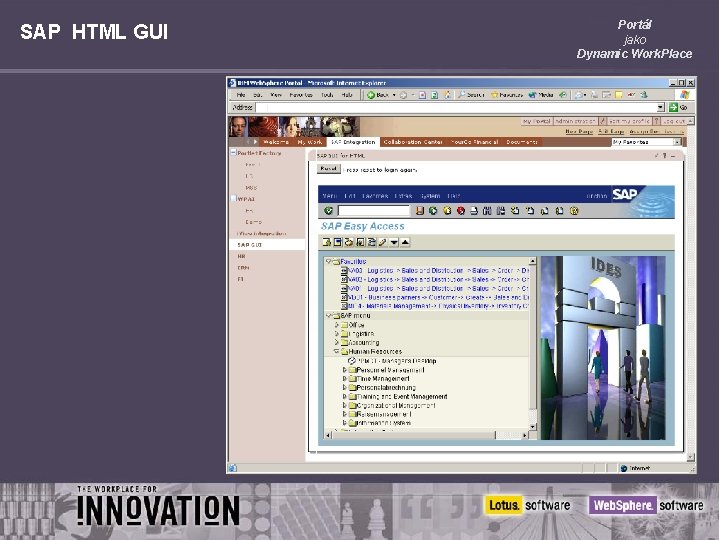The width and height of the screenshot is (720, 540).
Task: Open the address bar dropdown arrow
Action: tap(661, 107)
